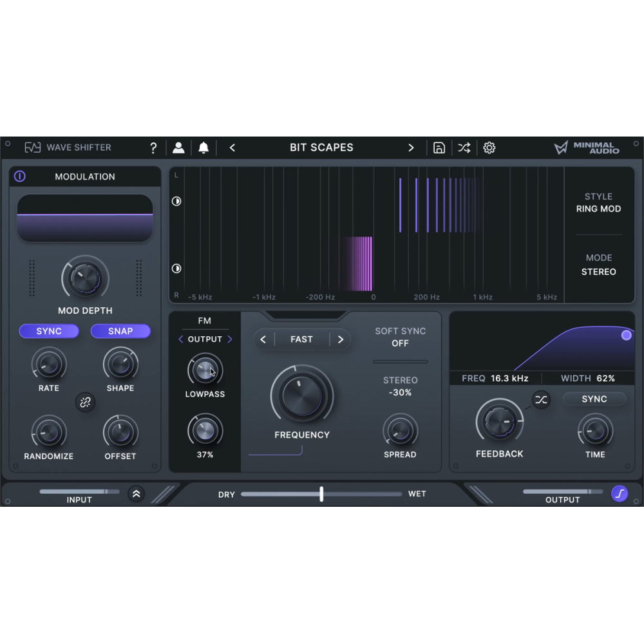644x644 pixels.
Task: Click the user account icon in toolbar
Action: [x=178, y=147]
